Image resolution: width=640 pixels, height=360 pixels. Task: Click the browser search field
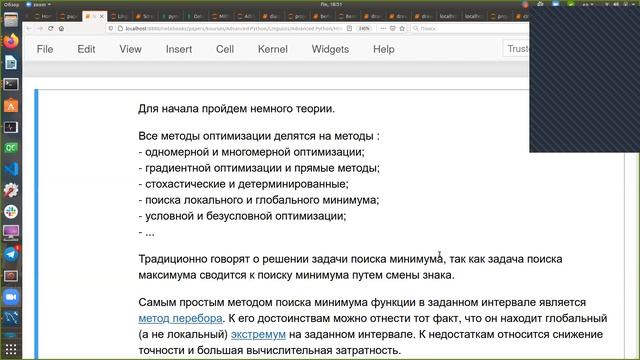click(x=469, y=29)
